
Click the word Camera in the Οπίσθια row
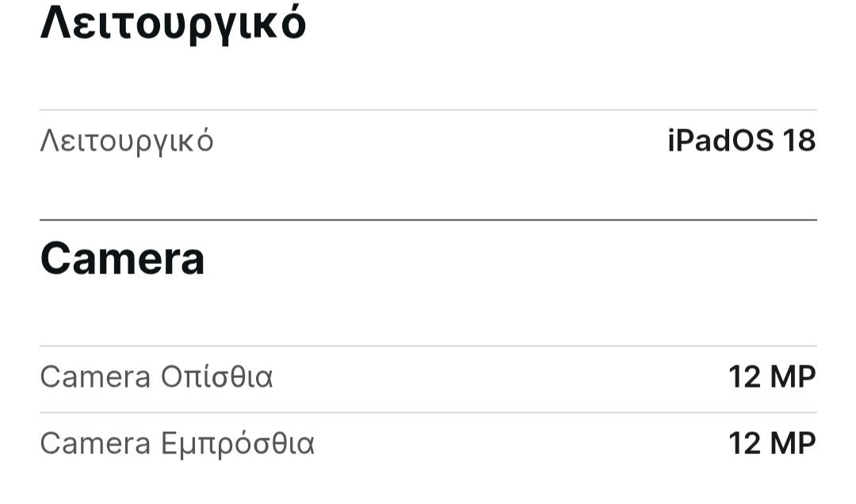(x=96, y=376)
